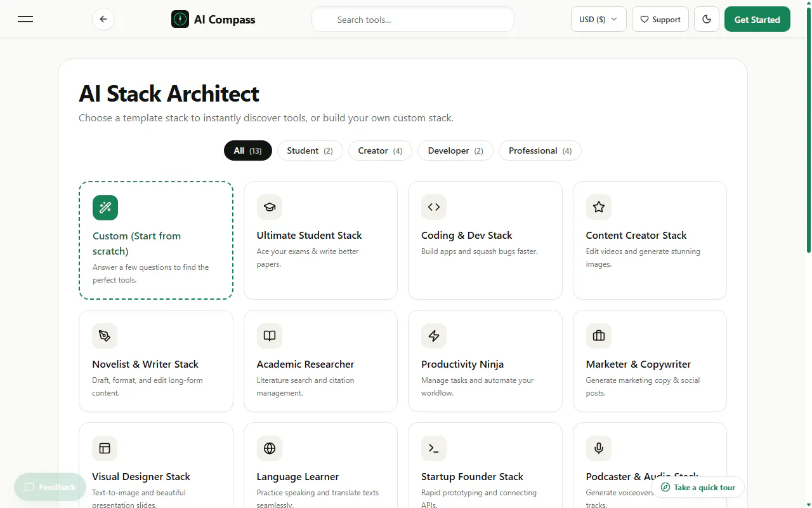Open the Support button
812x508 pixels.
pos(660,19)
